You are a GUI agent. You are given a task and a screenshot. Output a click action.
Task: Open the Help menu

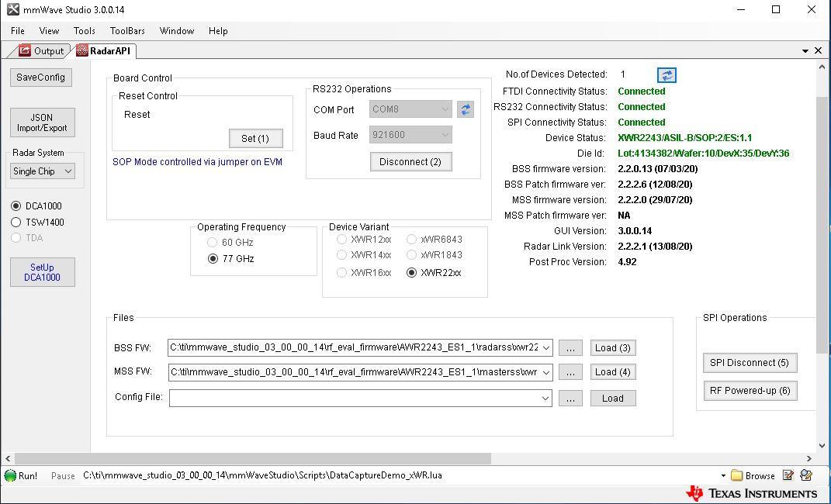[x=218, y=31]
